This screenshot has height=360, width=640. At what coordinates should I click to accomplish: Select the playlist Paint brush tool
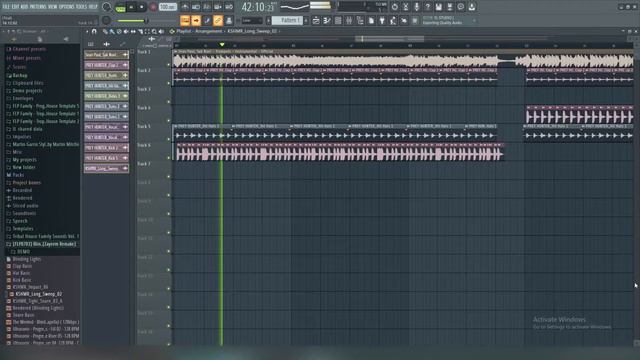112,31
